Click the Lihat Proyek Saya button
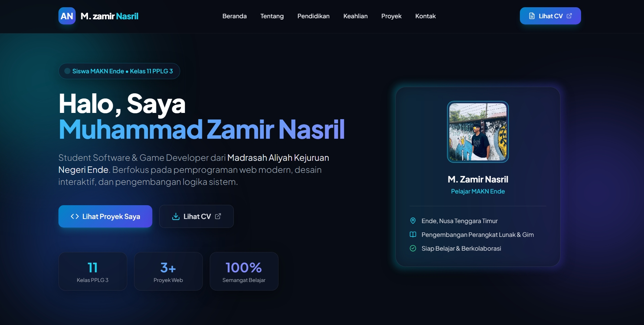The width and height of the screenshot is (644, 325). (x=105, y=216)
